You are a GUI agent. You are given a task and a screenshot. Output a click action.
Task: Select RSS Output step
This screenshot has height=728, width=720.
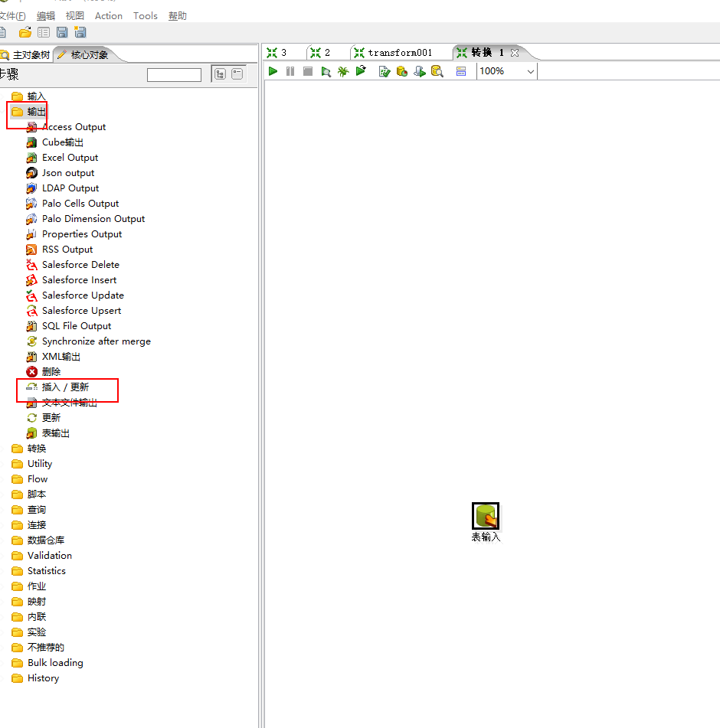coord(60,250)
